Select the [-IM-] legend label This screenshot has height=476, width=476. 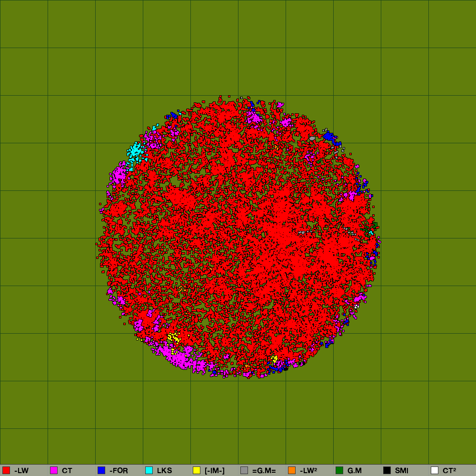(215, 471)
